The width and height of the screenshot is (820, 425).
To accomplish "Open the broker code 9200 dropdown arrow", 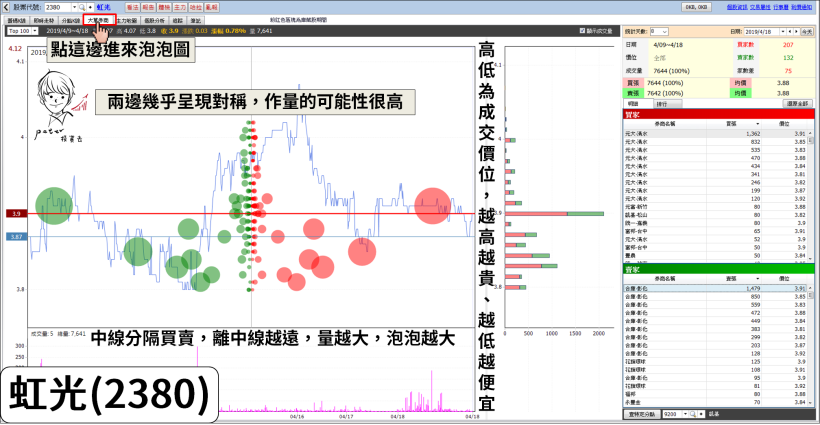I will (686, 414).
